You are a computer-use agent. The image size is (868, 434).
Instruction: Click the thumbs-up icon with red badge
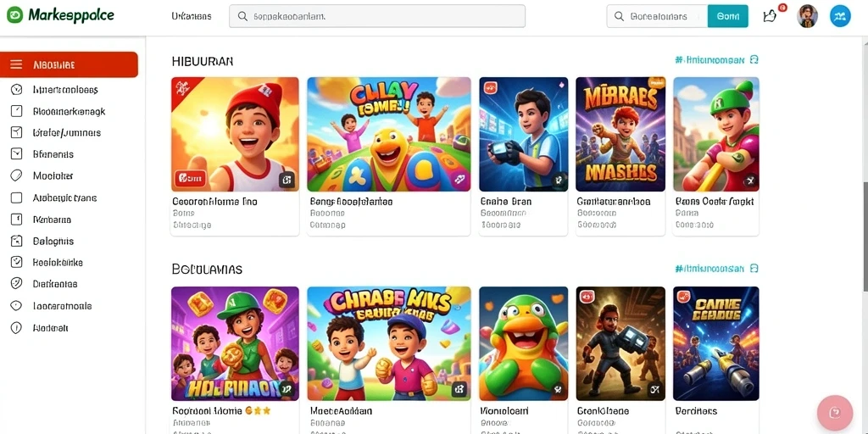coord(771,15)
